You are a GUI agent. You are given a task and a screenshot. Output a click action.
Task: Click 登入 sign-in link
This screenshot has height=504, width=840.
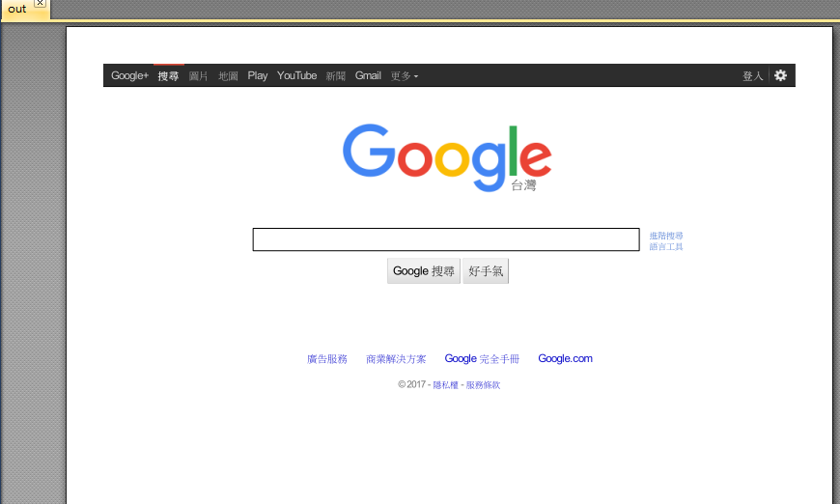(753, 76)
